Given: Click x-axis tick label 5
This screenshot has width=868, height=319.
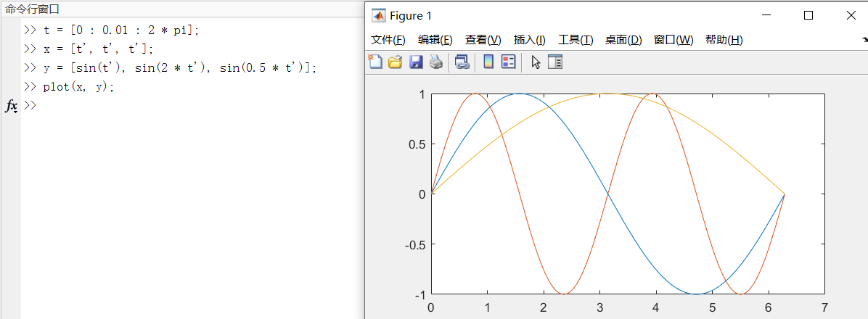Looking at the screenshot, I should [713, 307].
